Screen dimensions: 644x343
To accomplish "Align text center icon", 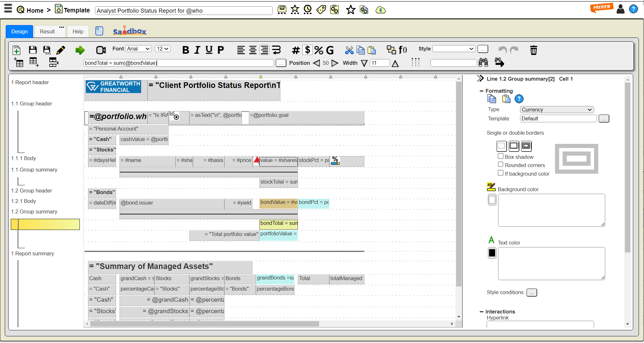I will (253, 50).
